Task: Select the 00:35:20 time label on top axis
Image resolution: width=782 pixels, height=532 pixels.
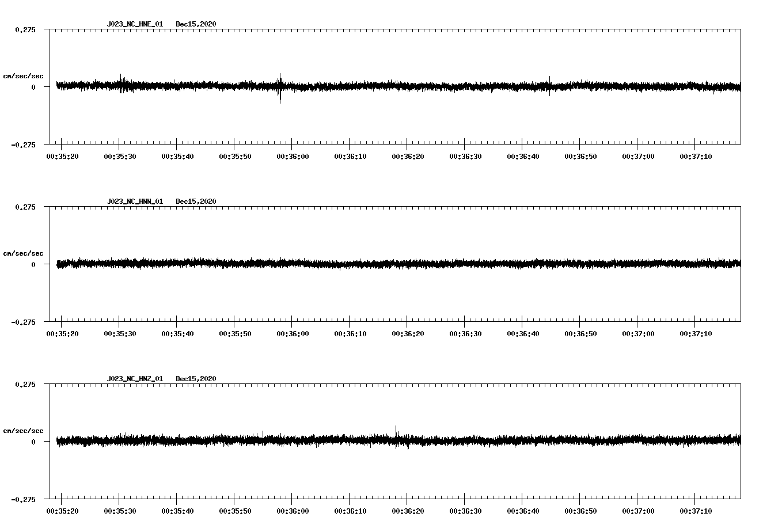Action: 63,155
